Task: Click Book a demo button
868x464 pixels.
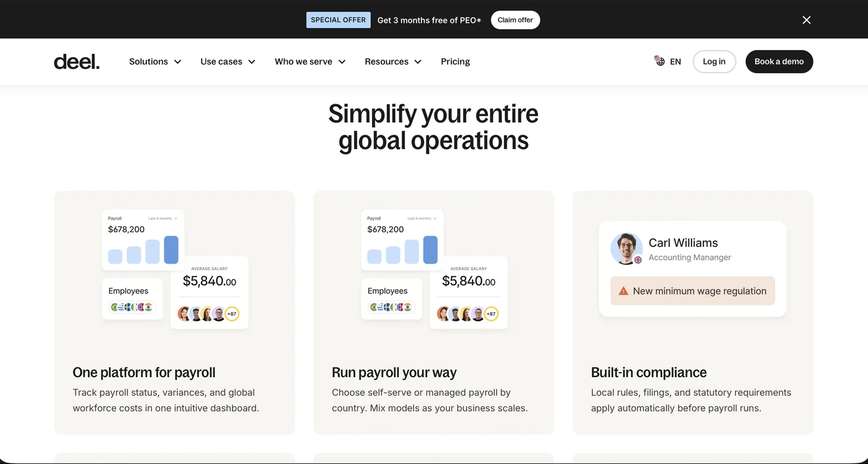Action: click(x=779, y=61)
